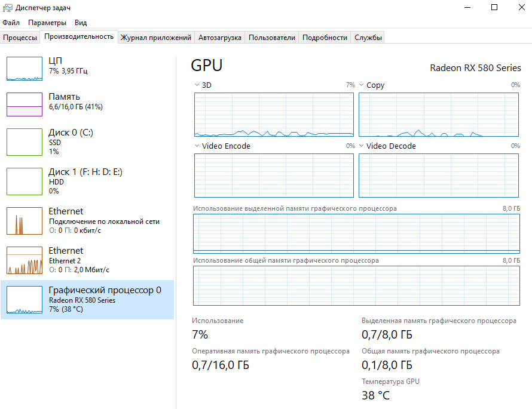The height and width of the screenshot is (409, 532).
Task: Select the Память usage graph thumbnail
Action: (x=25, y=104)
